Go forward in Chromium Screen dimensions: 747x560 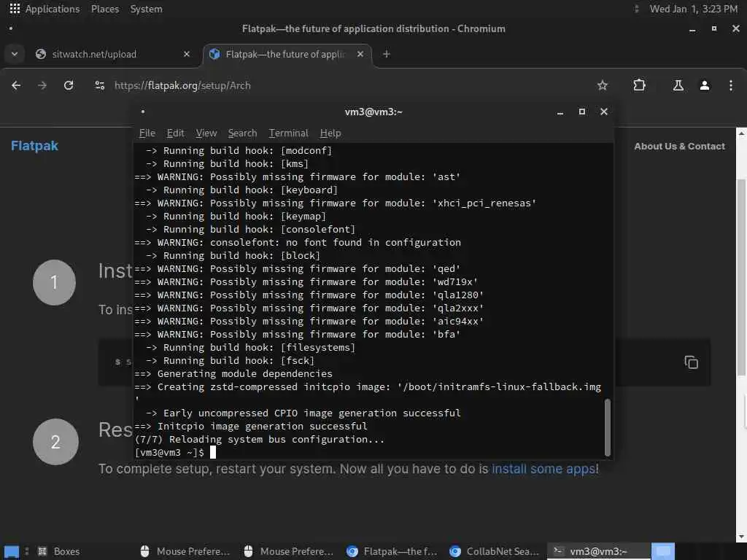click(42, 85)
